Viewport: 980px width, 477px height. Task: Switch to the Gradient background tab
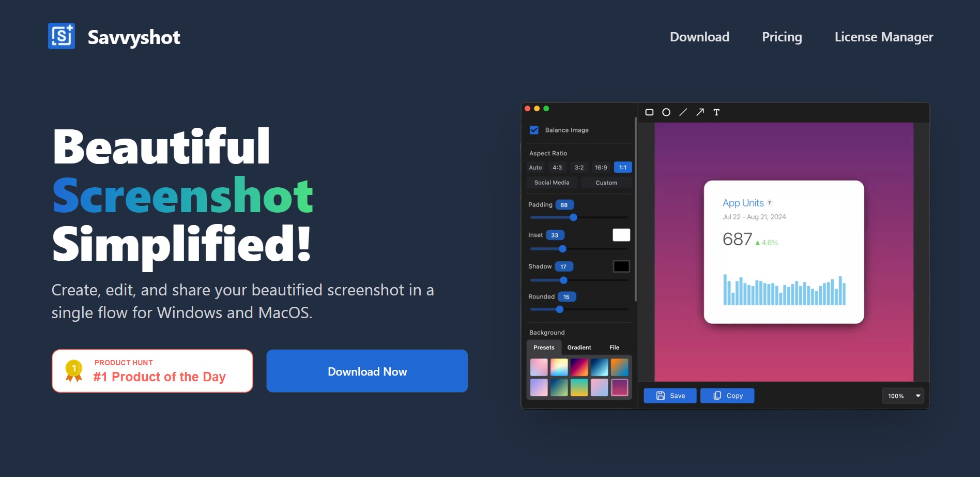[x=579, y=348]
